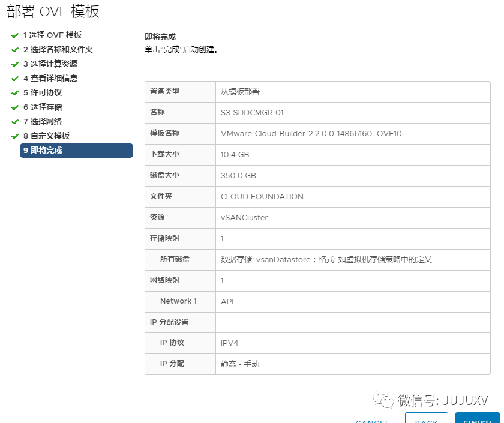
Task: Click the green checkmark beside 选择 OVF 模板
Action: tap(15, 35)
